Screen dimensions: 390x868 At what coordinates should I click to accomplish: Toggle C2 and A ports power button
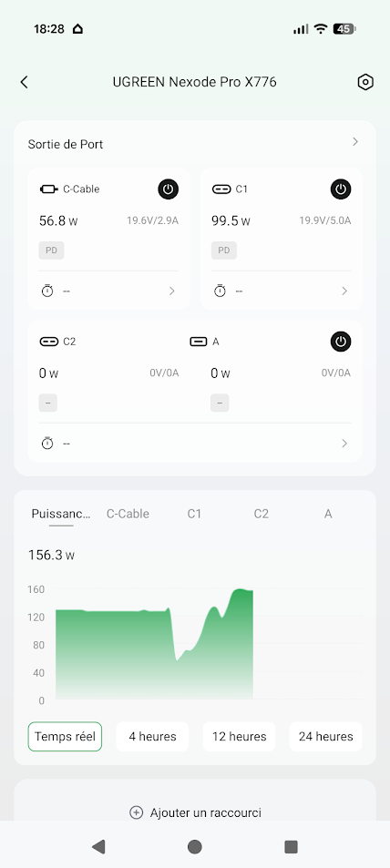pos(341,342)
